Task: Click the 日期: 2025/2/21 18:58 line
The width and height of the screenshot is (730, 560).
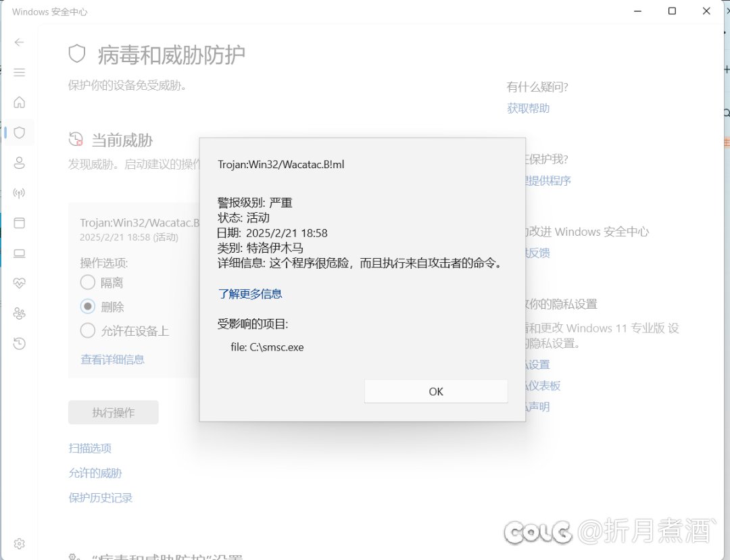Action: click(272, 233)
